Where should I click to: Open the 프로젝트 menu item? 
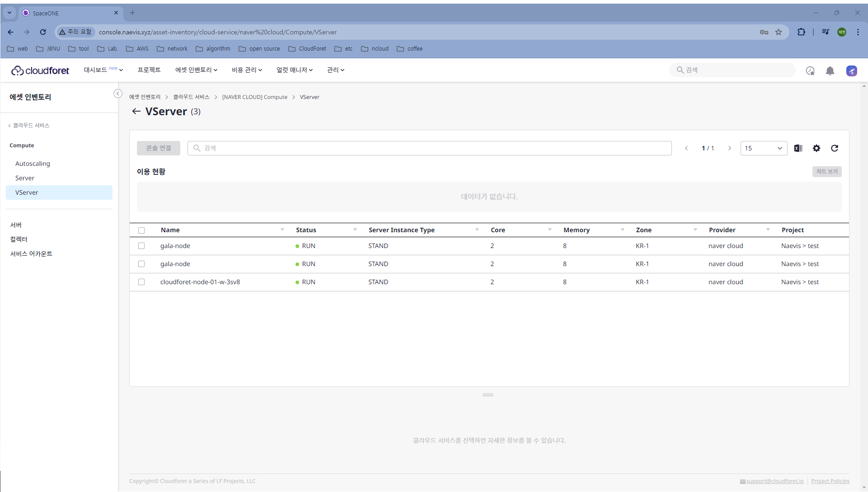pos(149,70)
